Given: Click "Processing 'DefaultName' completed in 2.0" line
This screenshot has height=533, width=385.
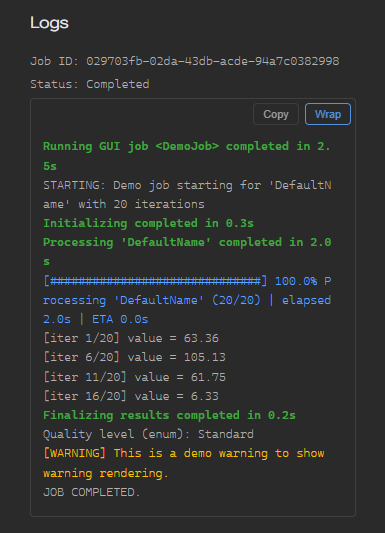Looking at the screenshot, I should pos(187,252).
